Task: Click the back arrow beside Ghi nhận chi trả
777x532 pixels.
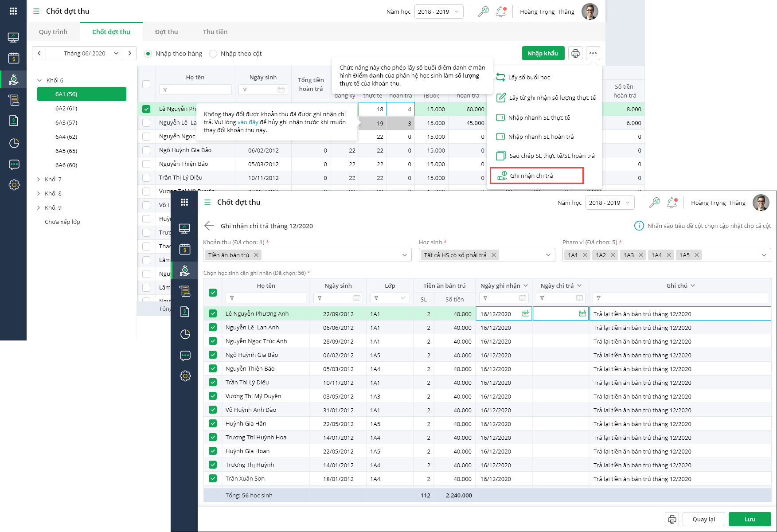Action: click(x=209, y=226)
